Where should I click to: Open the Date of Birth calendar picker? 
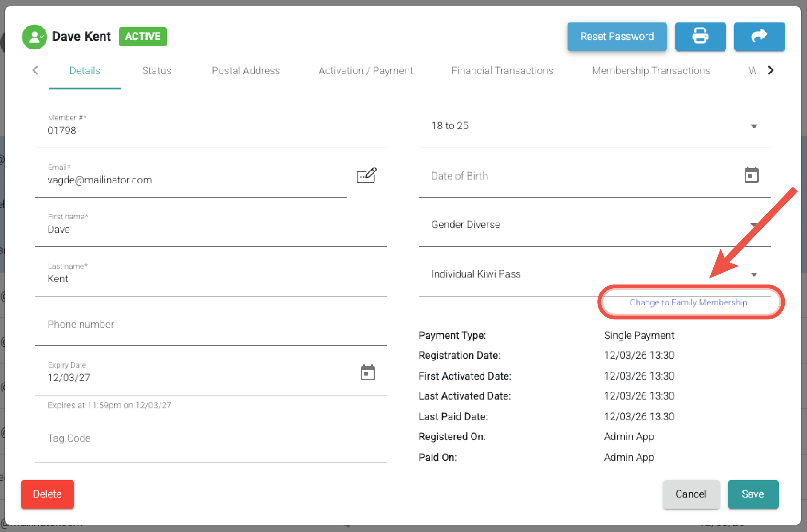click(751, 175)
